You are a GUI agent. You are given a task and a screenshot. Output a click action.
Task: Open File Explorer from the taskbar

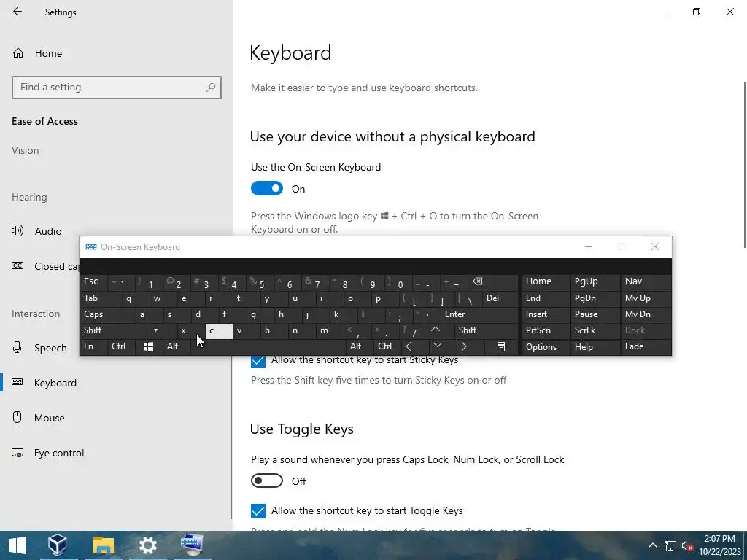(104, 545)
